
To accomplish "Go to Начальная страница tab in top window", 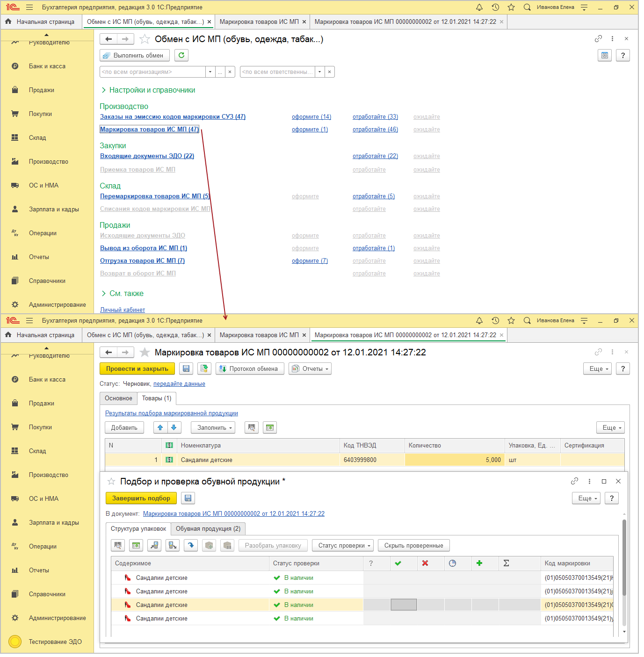I will [x=40, y=22].
